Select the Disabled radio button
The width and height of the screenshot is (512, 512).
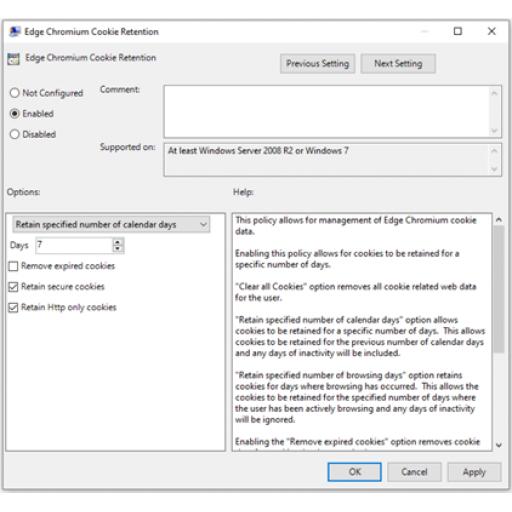[15, 134]
